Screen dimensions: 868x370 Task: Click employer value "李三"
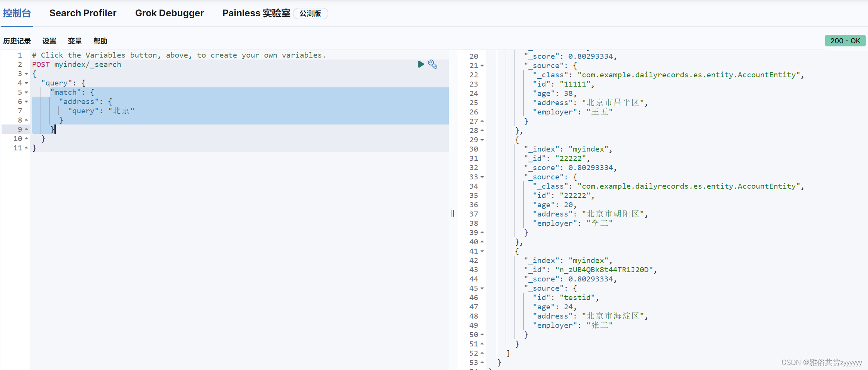coord(600,223)
